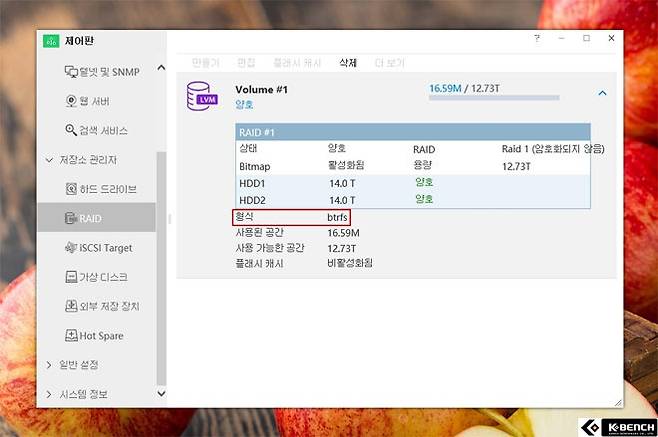Select the RAID #1 header row
Viewport: 658px width, 437px height.
coord(412,131)
